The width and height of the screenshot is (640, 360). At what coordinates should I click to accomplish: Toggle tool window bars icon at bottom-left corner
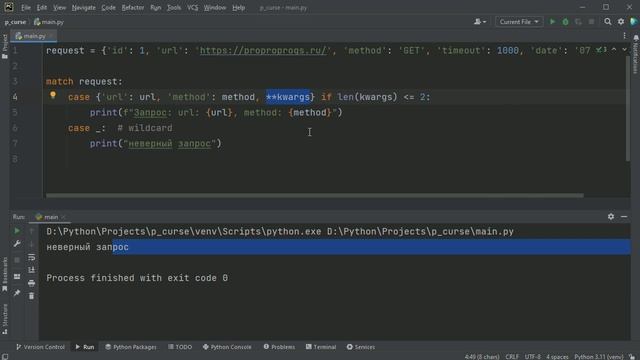tap(5, 356)
